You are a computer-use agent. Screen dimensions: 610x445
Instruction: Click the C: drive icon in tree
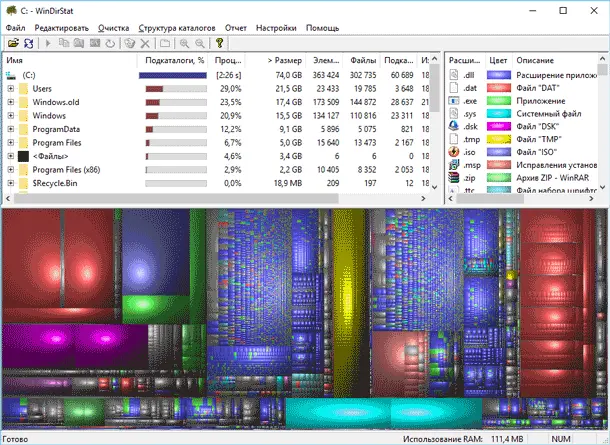coord(11,75)
